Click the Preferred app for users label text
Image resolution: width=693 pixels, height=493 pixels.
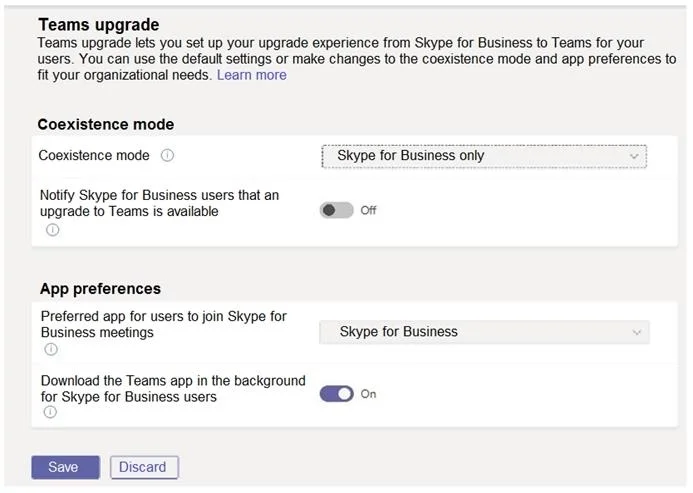(164, 324)
